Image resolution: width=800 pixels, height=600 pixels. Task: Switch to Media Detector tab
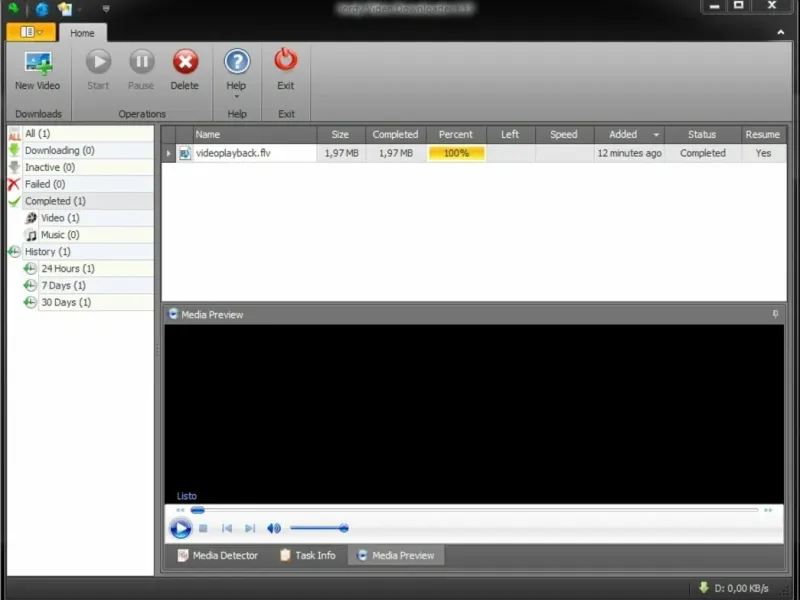pyautogui.click(x=218, y=556)
